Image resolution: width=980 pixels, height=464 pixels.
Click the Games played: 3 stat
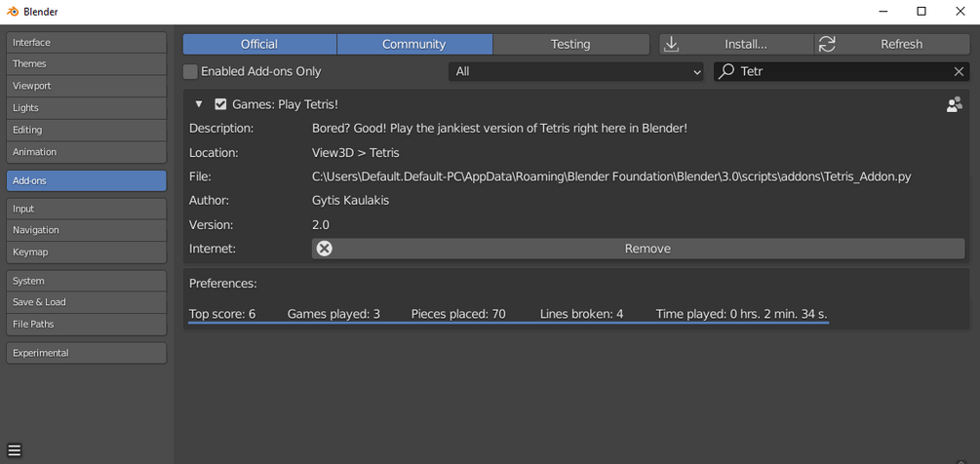pyautogui.click(x=333, y=314)
